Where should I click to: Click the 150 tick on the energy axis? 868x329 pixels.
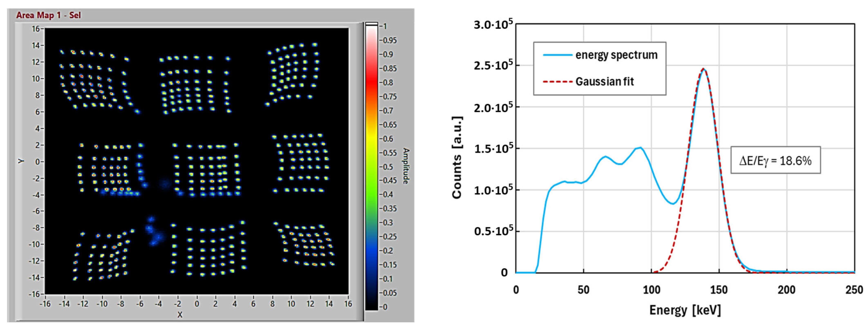click(x=719, y=290)
